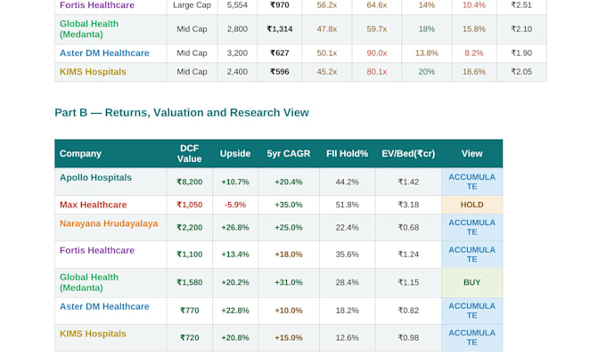Viewport: 606px width, 364px height.
Task: Click the Large Cap cell for Fortis
Action: pos(192,5)
